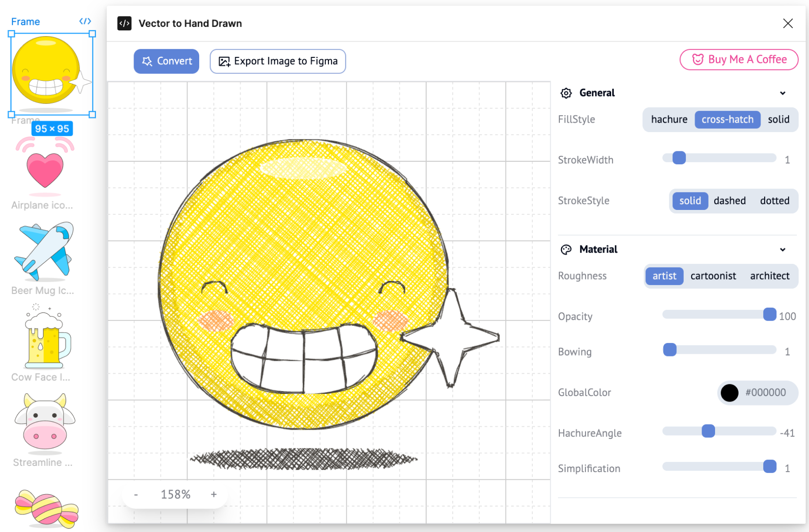Click Export Image to Figma
809x532 pixels.
click(278, 61)
